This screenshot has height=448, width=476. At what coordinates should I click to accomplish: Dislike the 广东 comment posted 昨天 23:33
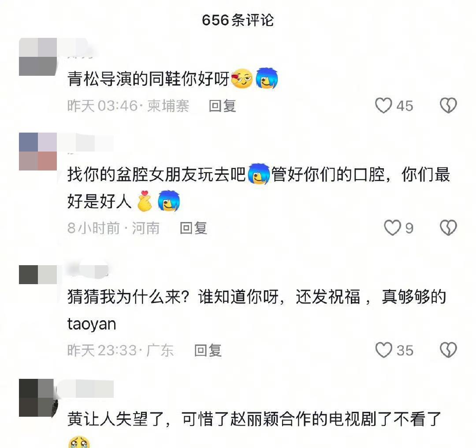tap(448, 350)
